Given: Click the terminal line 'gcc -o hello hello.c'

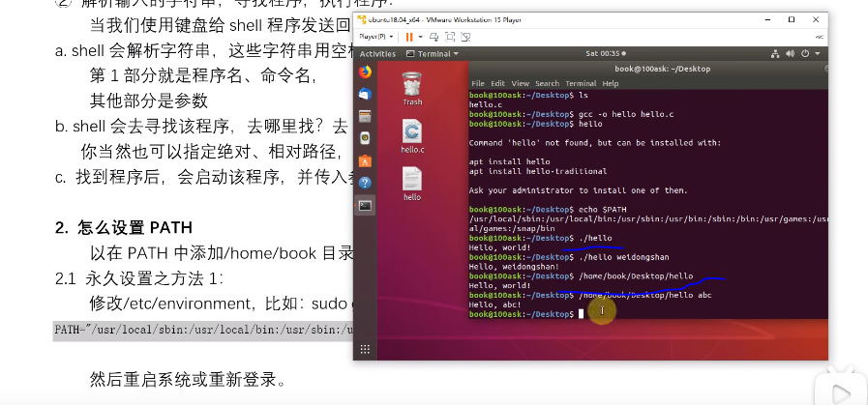Looking at the screenshot, I should coord(626,114).
